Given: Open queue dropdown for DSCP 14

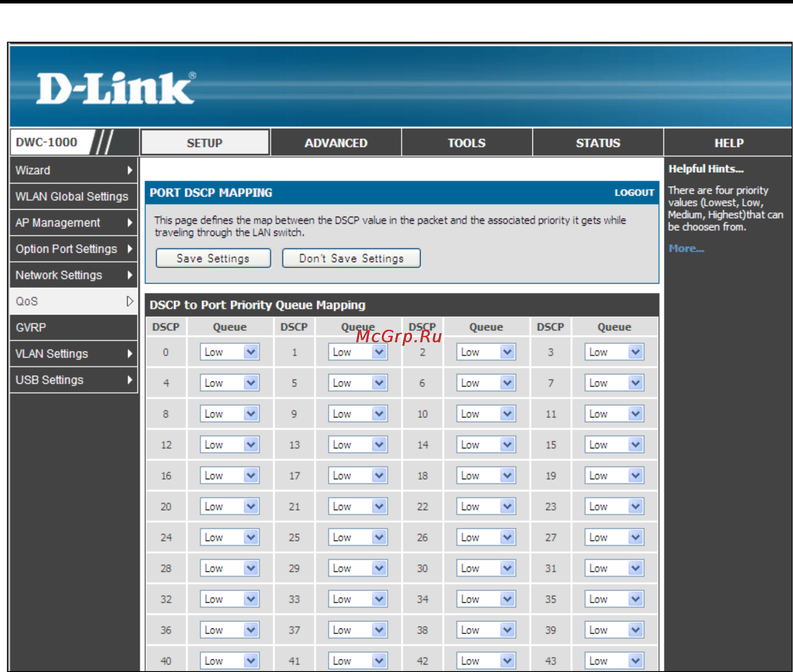Looking at the screenshot, I should coord(486,445).
